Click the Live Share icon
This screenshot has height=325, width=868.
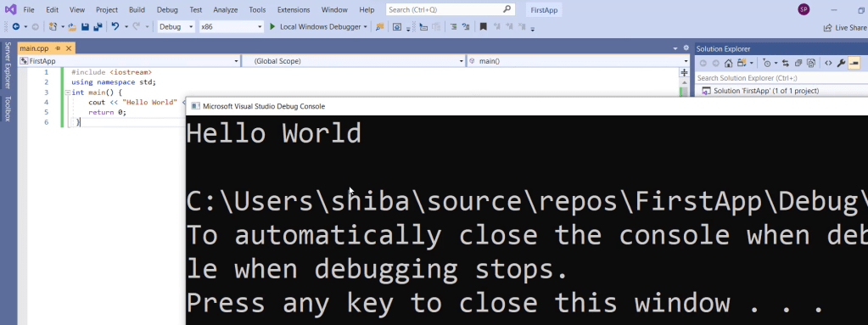(x=827, y=28)
